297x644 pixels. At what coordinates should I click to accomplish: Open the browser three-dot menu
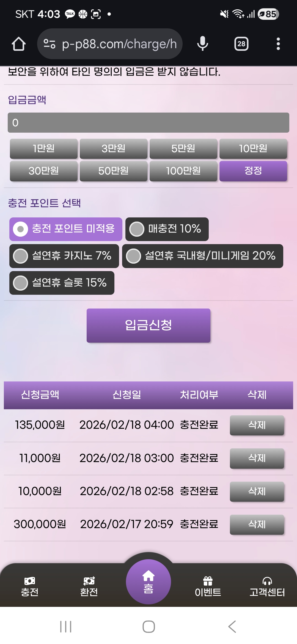(278, 44)
